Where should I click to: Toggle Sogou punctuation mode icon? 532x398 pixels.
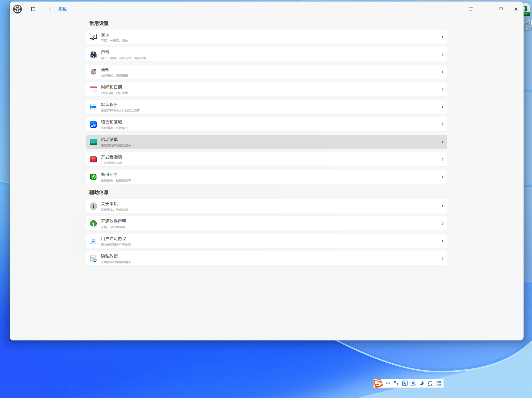pyautogui.click(x=396, y=383)
